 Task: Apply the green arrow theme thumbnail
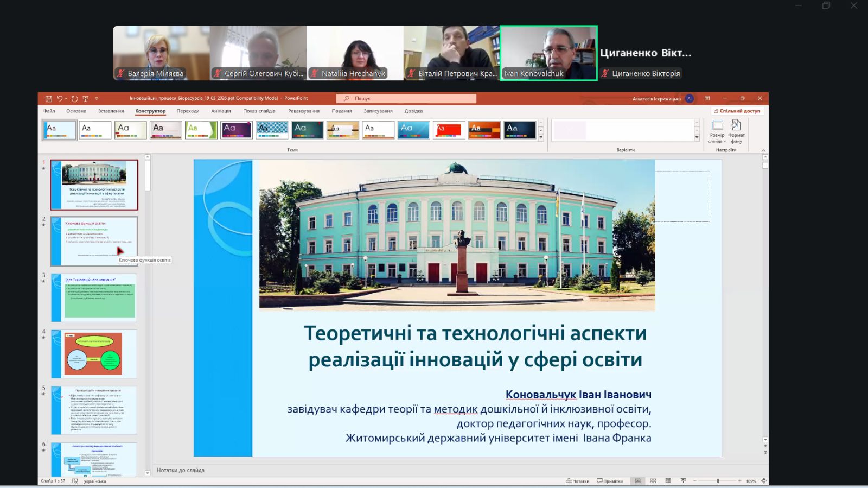tap(201, 130)
